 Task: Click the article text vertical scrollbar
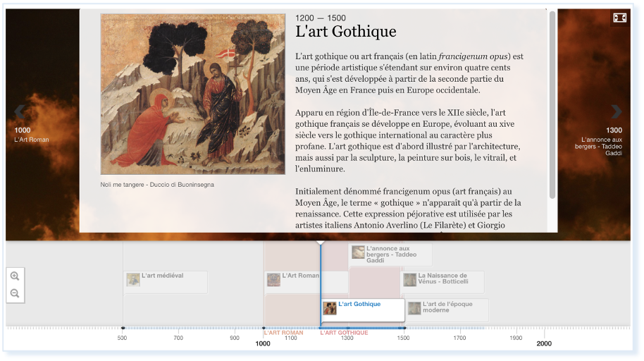[552, 104]
